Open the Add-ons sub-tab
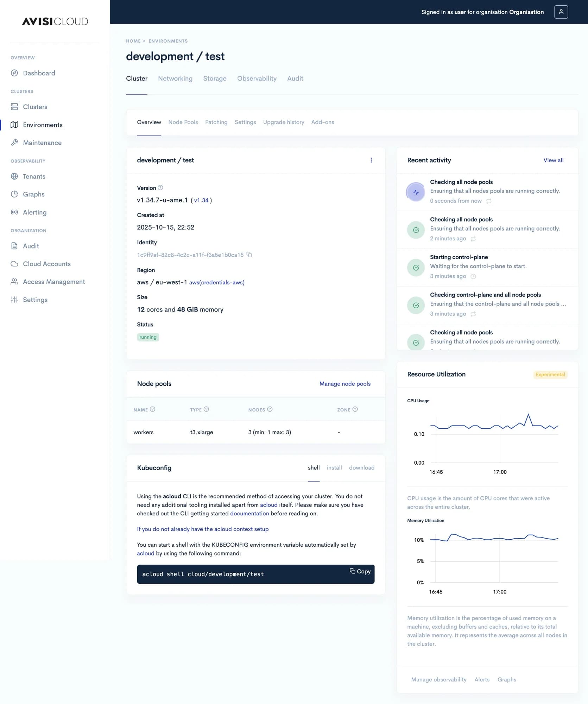The image size is (588, 704). [323, 122]
